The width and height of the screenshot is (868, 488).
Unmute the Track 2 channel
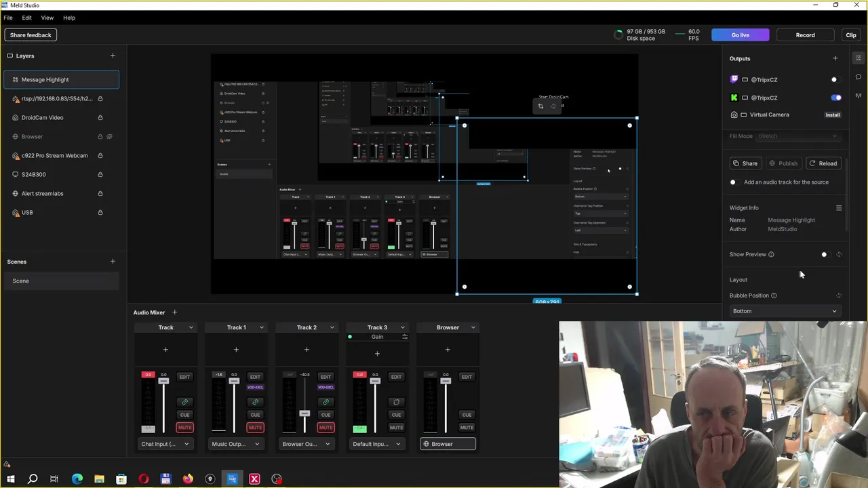pyautogui.click(x=325, y=428)
